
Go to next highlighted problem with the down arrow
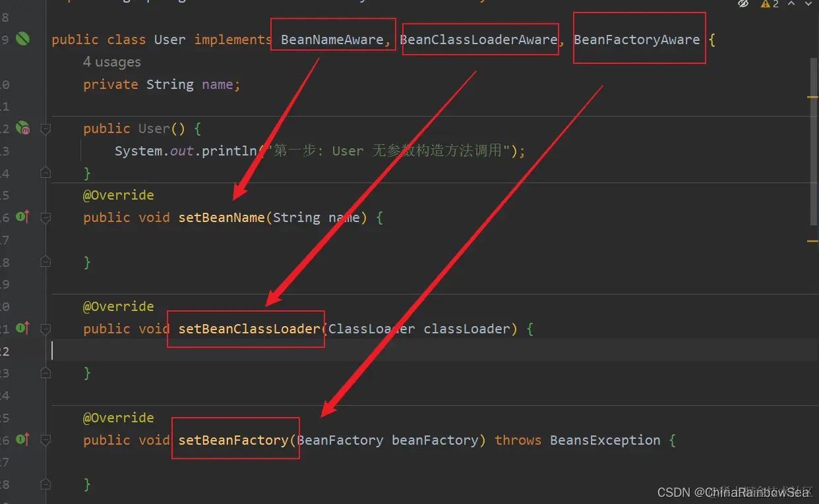(x=808, y=4)
